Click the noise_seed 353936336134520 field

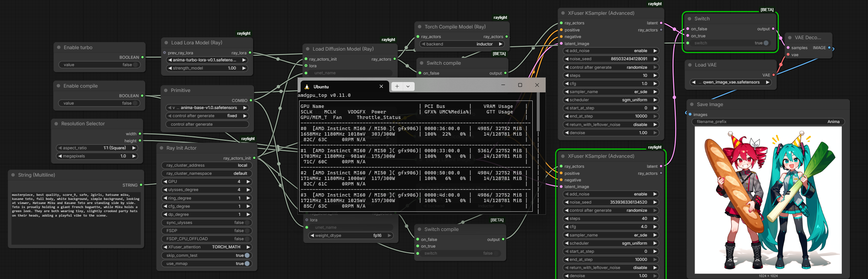pyautogui.click(x=611, y=203)
